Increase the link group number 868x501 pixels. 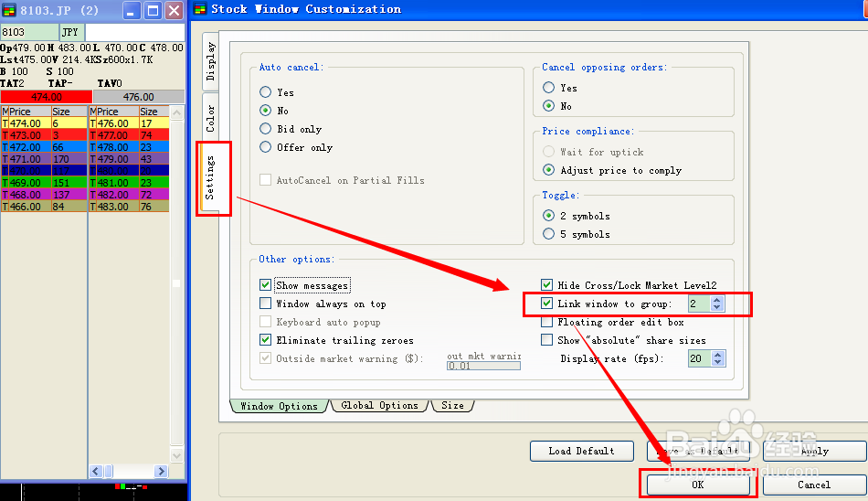pyautogui.click(x=717, y=300)
